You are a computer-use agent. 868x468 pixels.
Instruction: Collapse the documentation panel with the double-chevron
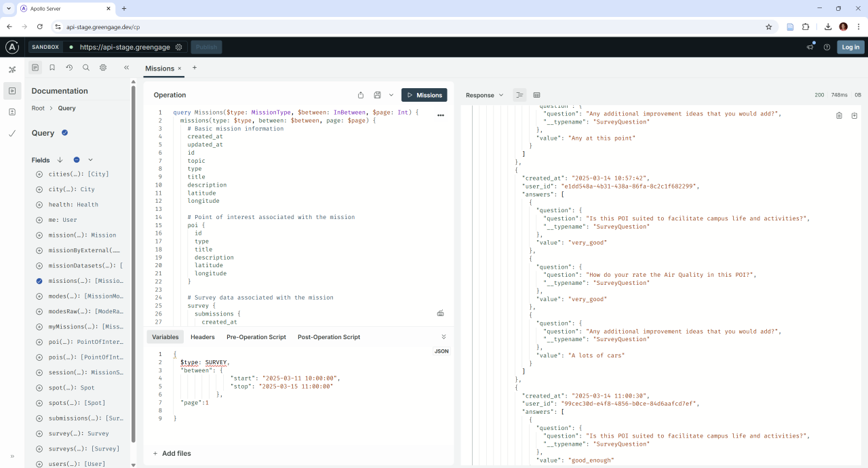tap(126, 68)
